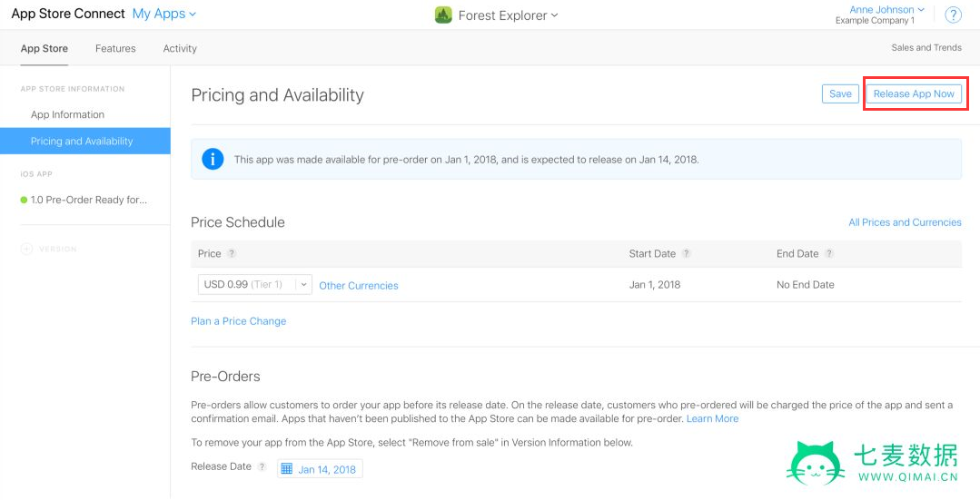Click the No End Date cell
Viewport: 980px width, 500px height.
(805, 285)
